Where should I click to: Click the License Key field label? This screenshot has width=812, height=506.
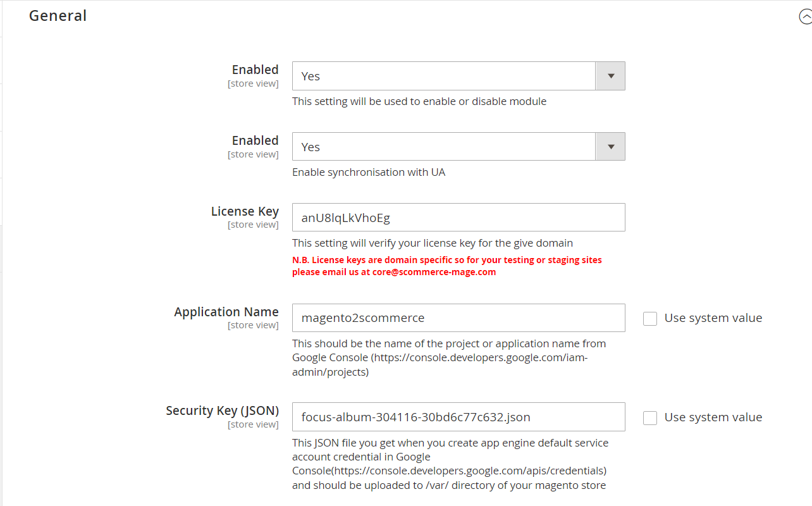coord(245,211)
